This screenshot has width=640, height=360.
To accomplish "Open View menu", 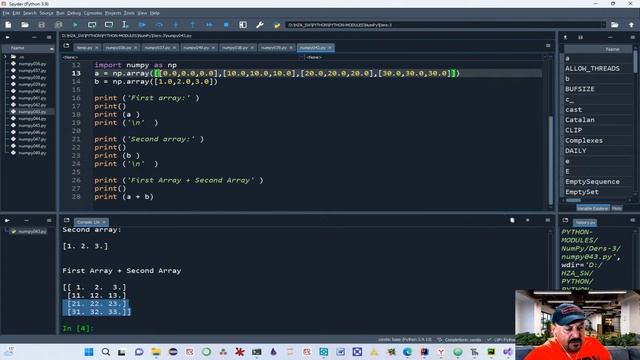I will [x=142, y=13].
